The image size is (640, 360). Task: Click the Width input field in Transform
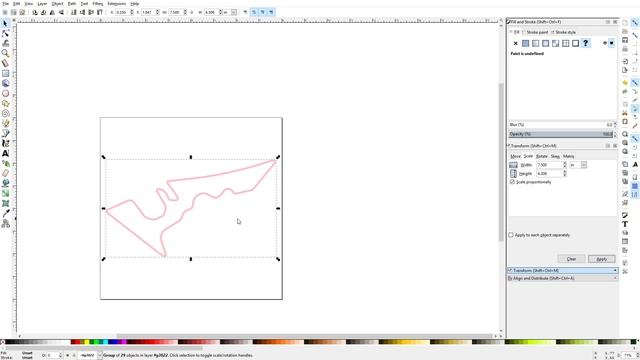[x=549, y=165]
